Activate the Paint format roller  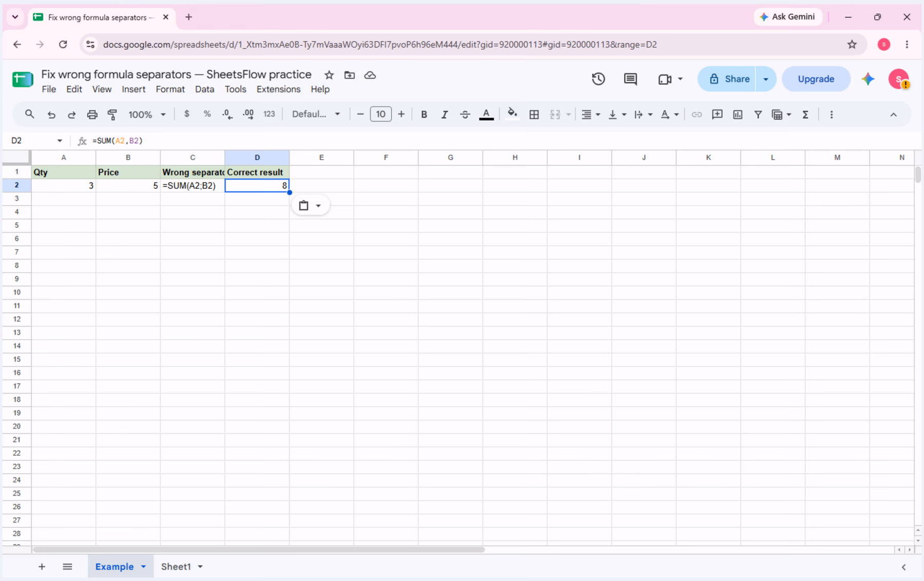(x=112, y=114)
